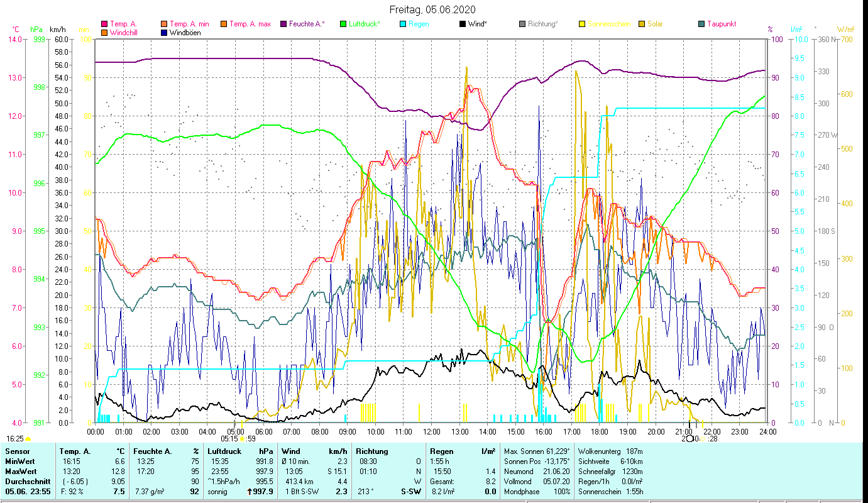The width and height of the screenshot is (868, 503).
Task: Click the Temp. A. legend color swatch
Action: (104, 25)
